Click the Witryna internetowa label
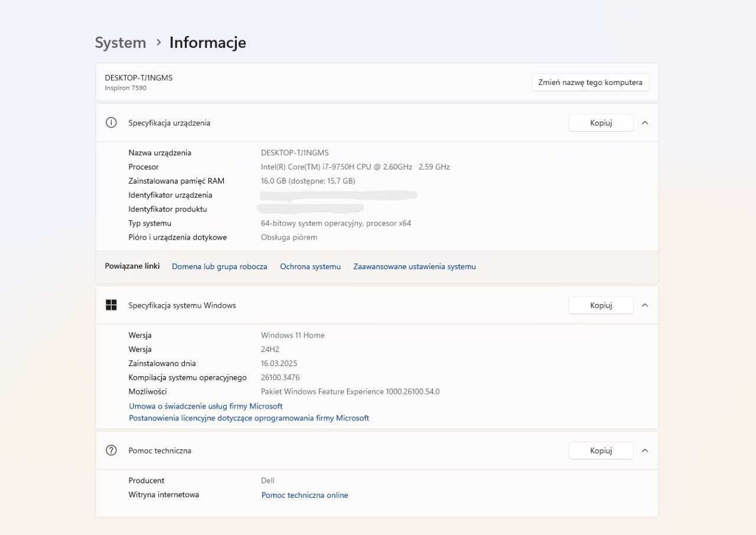 pos(164,495)
